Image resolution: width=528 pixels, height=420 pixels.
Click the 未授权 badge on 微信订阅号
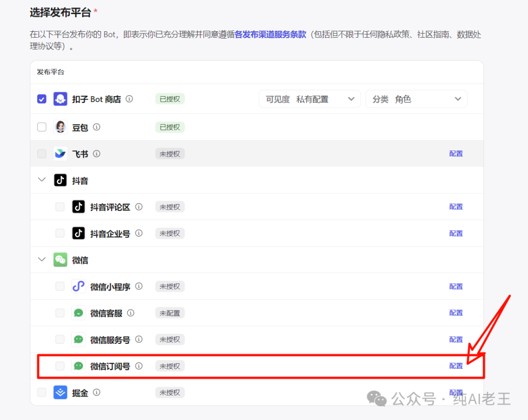click(x=170, y=366)
